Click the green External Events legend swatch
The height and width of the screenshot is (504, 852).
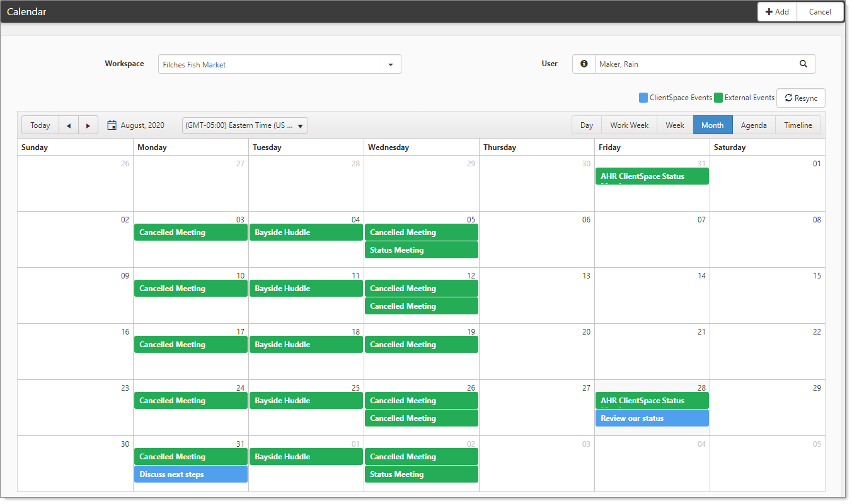click(718, 98)
